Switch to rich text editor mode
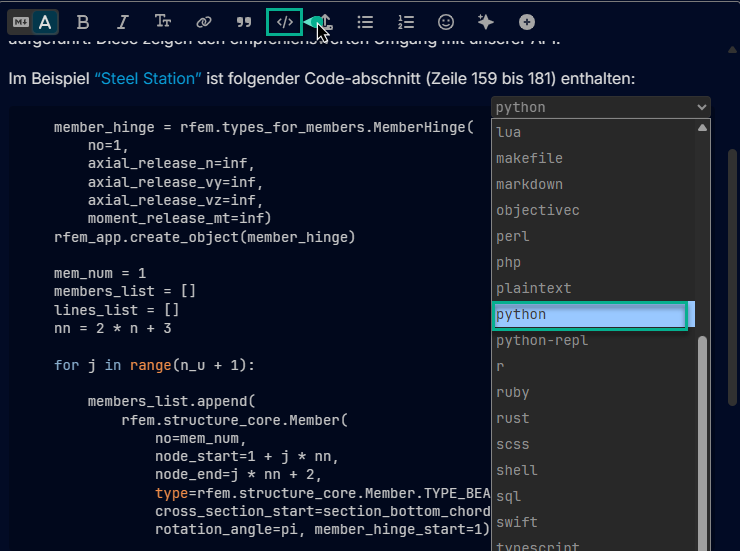Screen dimensions: 740x551 pyautogui.click(x=46, y=21)
